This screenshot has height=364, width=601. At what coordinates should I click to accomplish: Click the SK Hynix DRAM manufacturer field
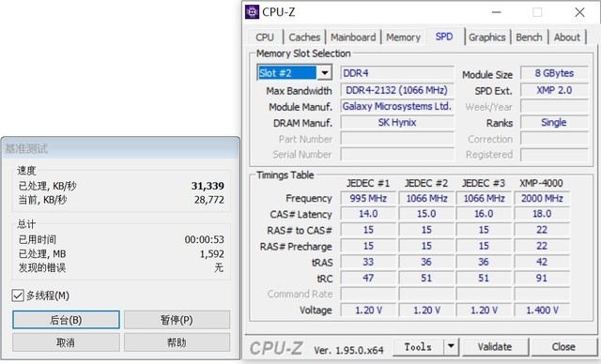point(397,122)
